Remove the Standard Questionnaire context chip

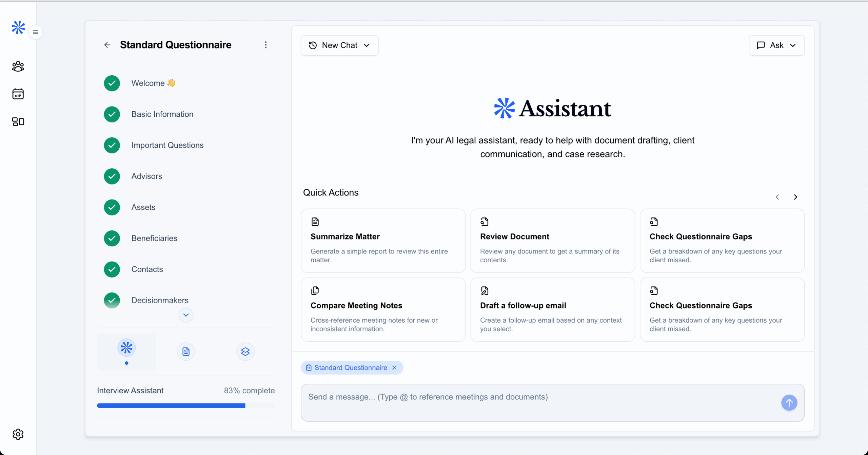pos(394,368)
